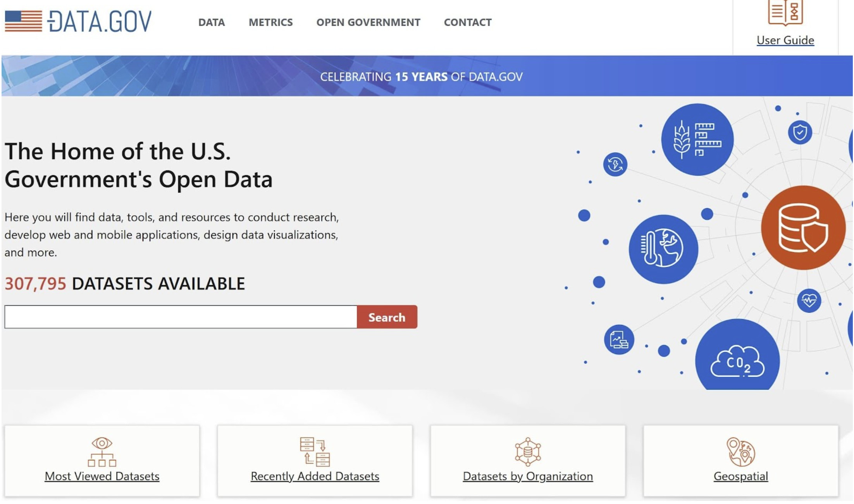Click the health heartbeat circle icon

pyautogui.click(x=809, y=301)
